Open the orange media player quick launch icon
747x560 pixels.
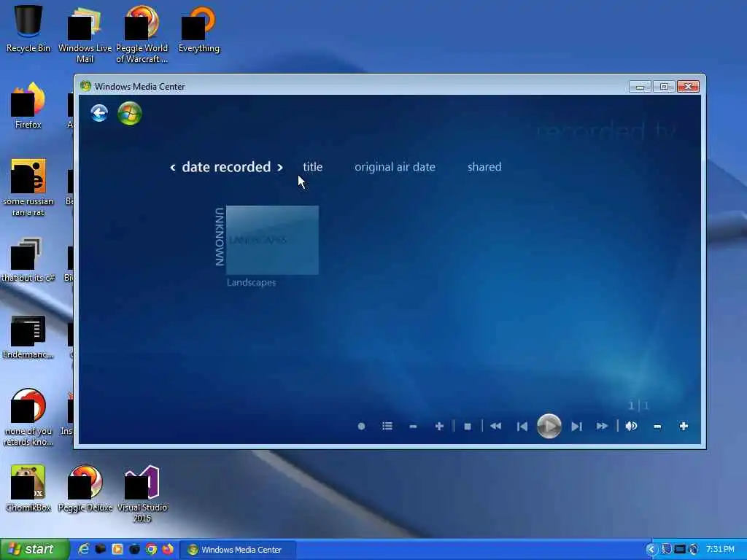tap(117, 550)
